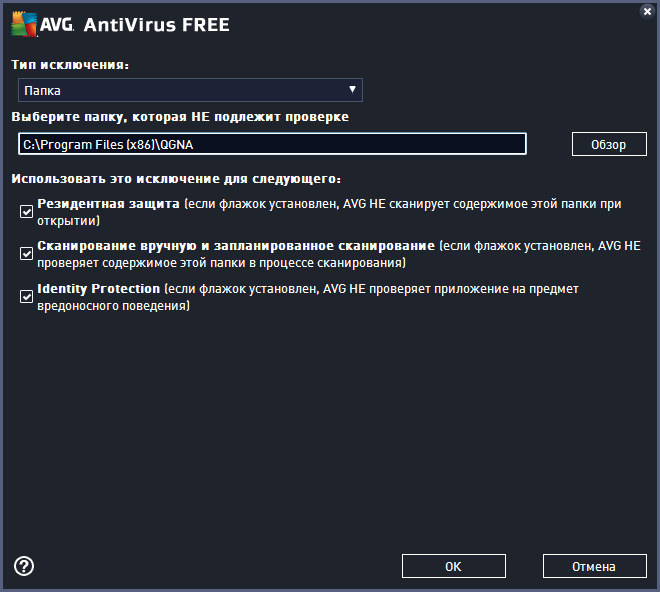Click in the folder path input field
The width and height of the screenshot is (660, 592).
click(272, 144)
